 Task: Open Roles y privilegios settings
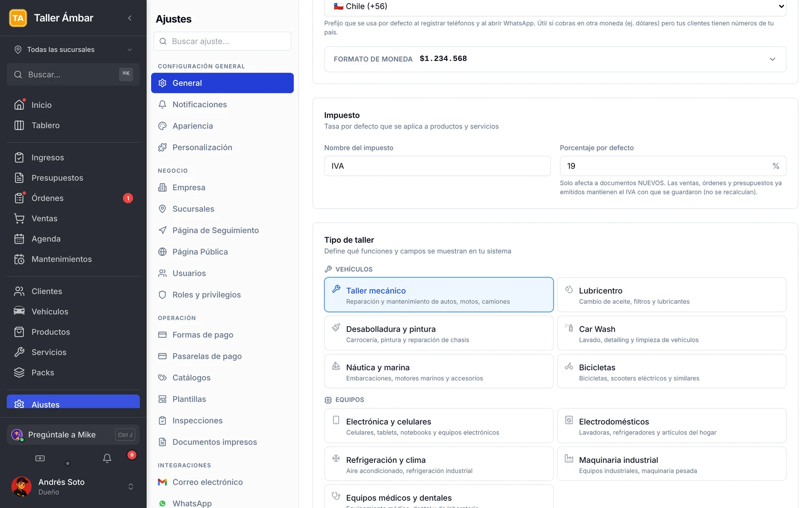(222, 295)
